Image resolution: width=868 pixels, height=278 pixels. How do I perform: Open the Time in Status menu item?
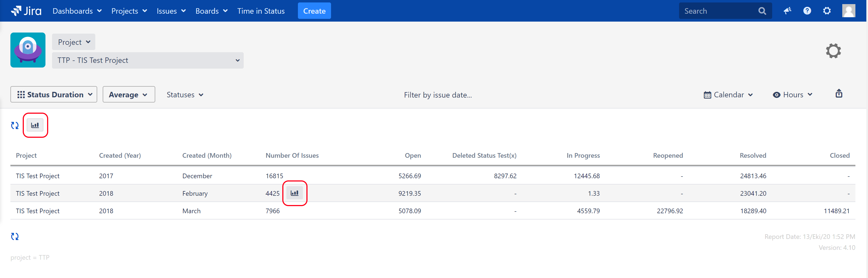click(x=261, y=11)
